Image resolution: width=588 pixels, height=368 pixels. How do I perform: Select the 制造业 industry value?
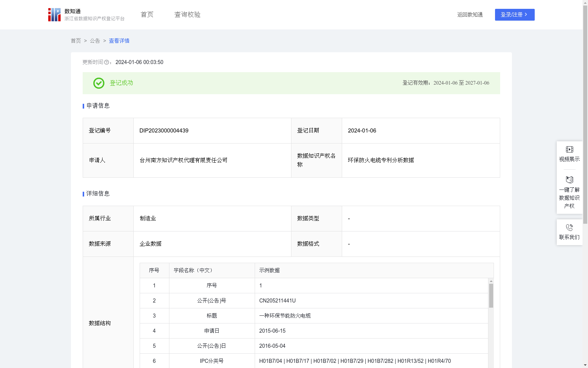[x=148, y=219]
